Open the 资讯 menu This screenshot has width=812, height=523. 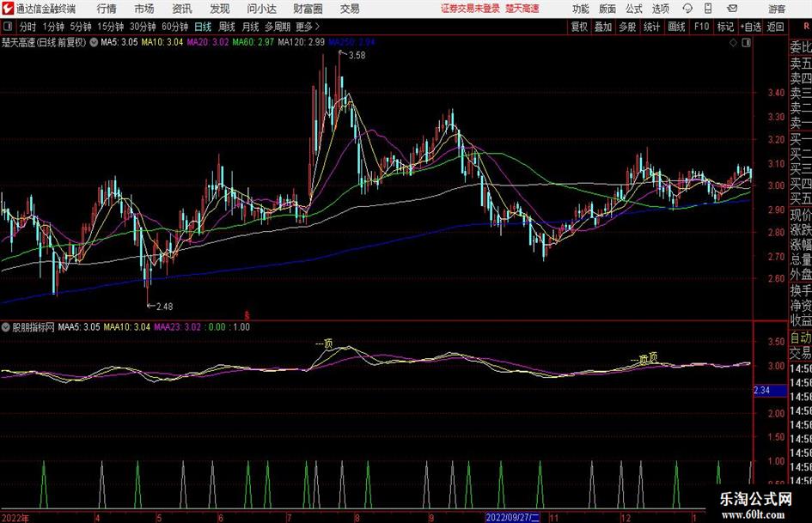point(182,9)
